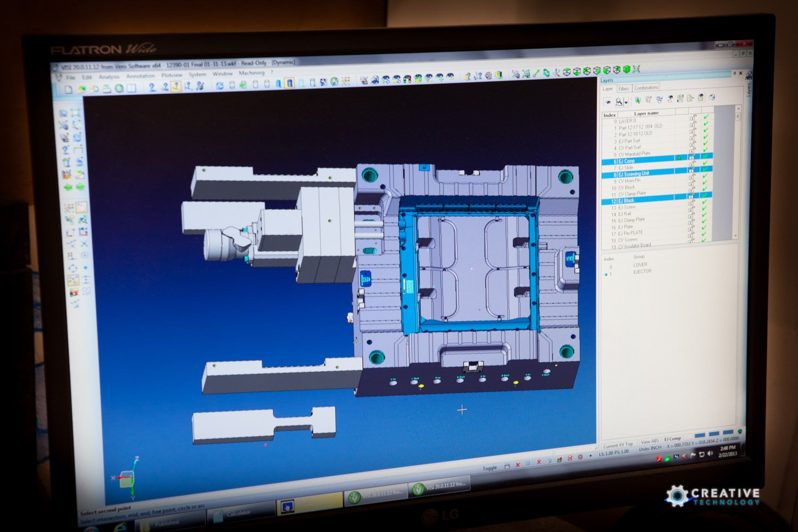798x532 pixels.
Task: Select the EJ Screwing Unit layer row
Action: (633, 174)
